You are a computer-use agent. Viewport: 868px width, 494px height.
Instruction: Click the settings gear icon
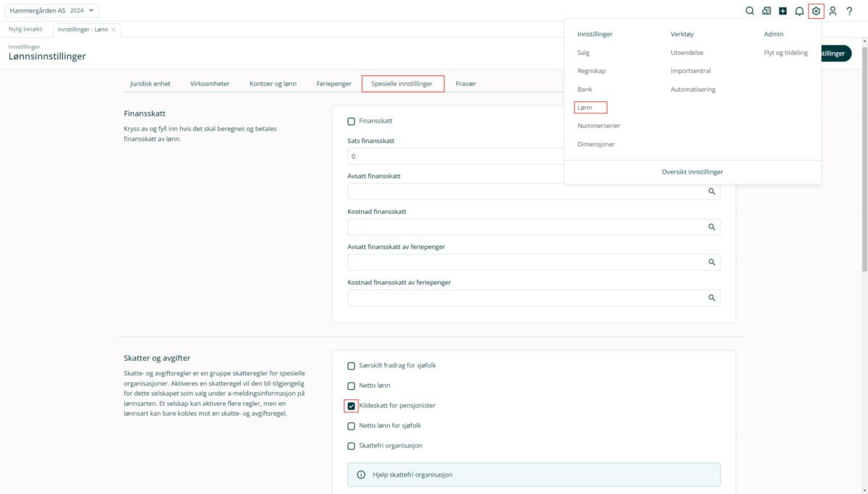816,11
